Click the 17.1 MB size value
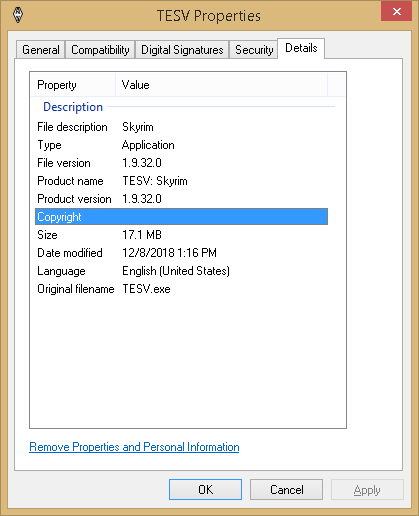Image resolution: width=419 pixels, height=516 pixels. (x=142, y=235)
